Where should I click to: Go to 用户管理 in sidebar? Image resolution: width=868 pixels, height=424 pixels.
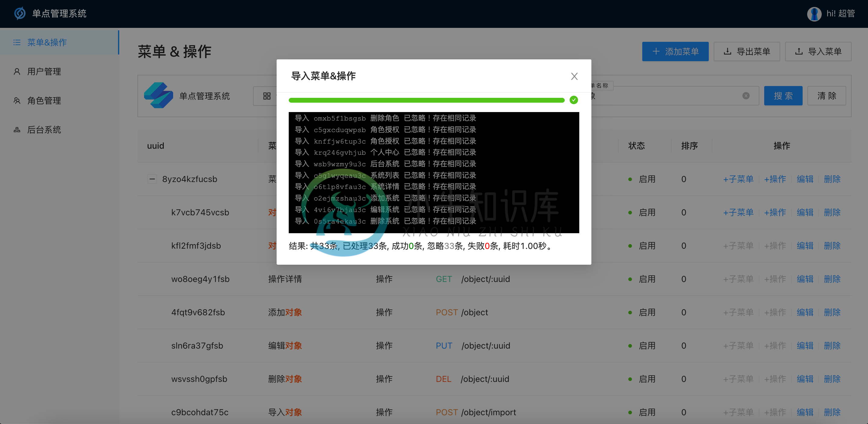59,71
